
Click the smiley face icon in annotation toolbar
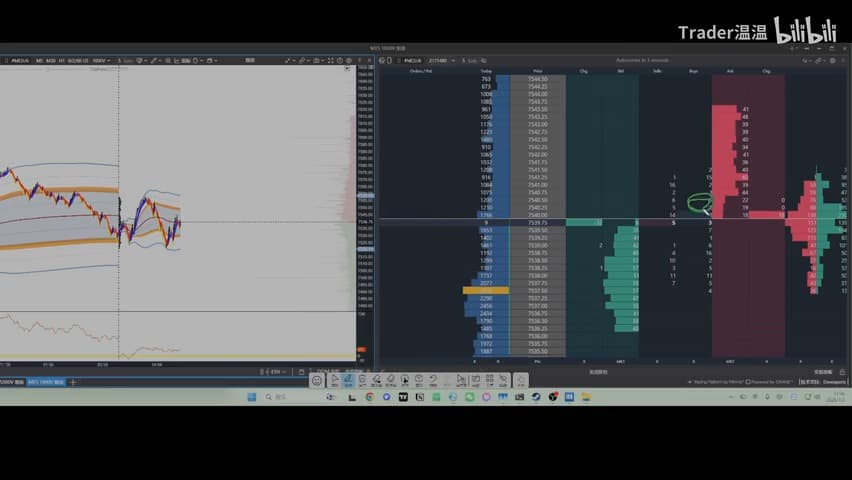click(317, 381)
